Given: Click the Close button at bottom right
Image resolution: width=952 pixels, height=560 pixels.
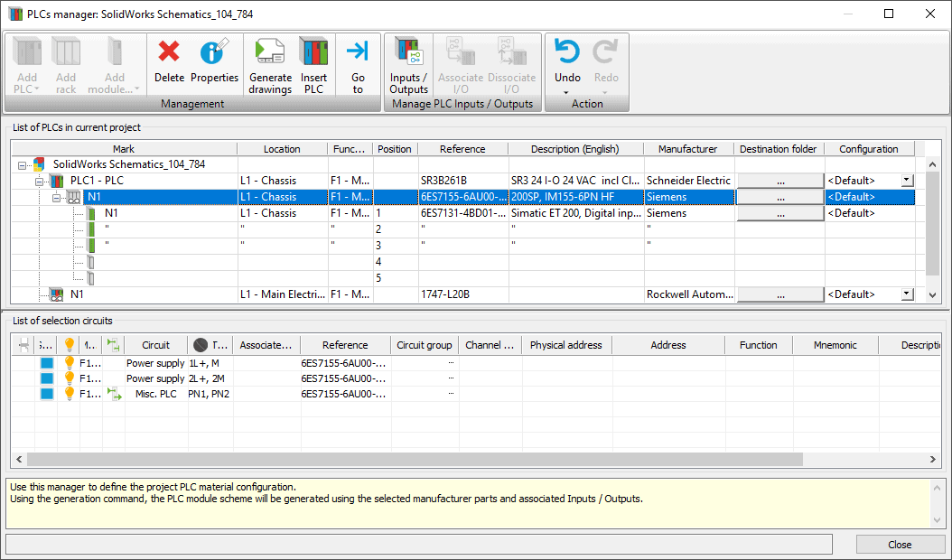Looking at the screenshot, I should click(x=900, y=545).
